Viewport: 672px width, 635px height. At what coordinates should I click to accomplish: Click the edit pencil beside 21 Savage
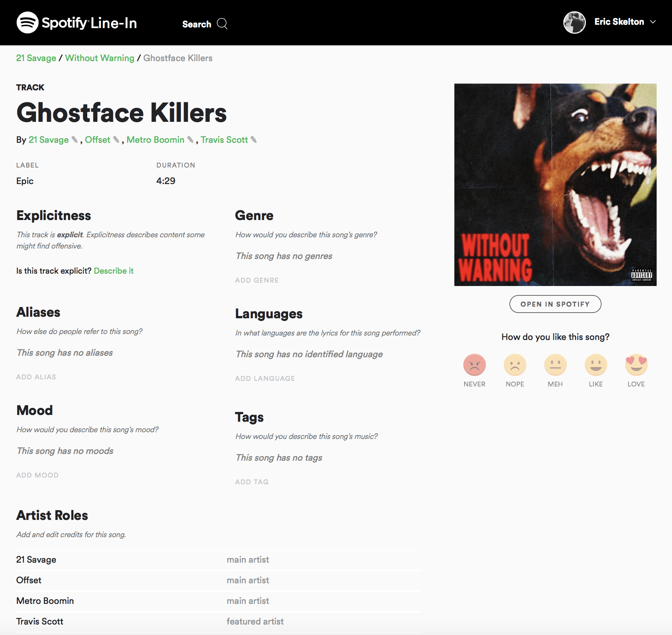tap(75, 139)
